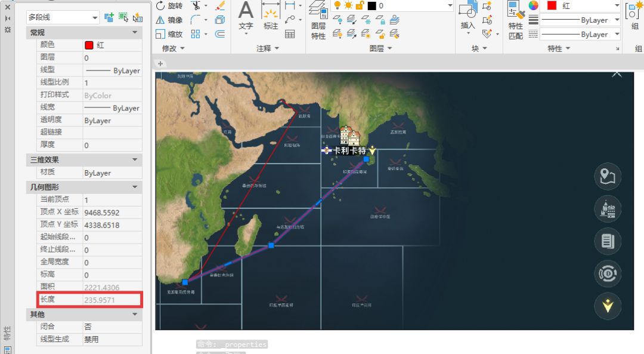The height and width of the screenshot is (354, 644).
Task: Open the layer dropdown list in ribbon
Action: [x=450, y=6]
